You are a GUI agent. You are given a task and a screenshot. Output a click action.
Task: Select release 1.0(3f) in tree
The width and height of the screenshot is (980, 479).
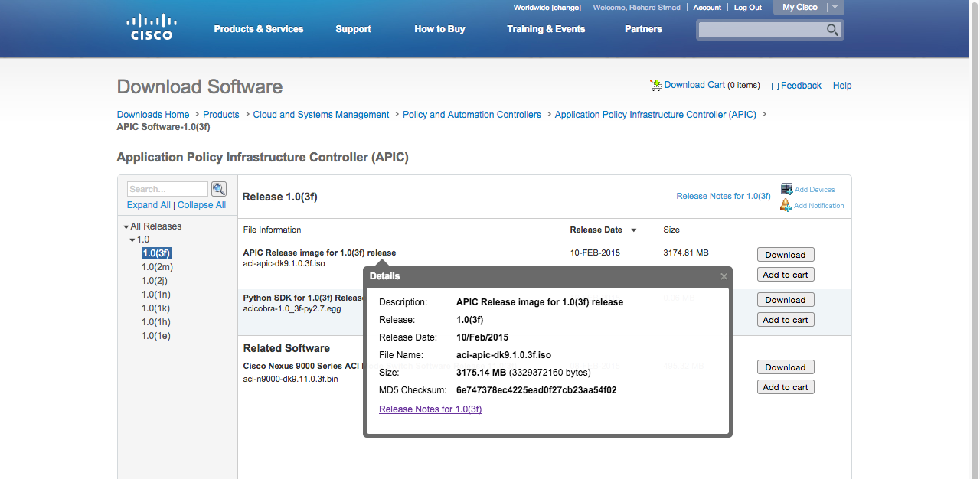point(156,253)
